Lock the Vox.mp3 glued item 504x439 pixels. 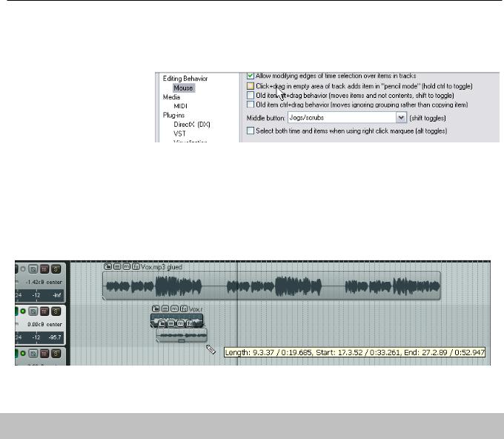(x=107, y=267)
